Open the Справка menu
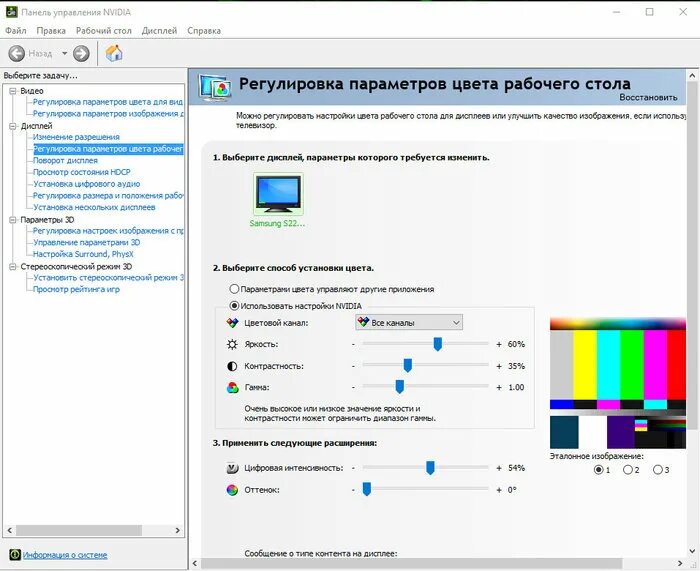The image size is (700, 571). (204, 30)
